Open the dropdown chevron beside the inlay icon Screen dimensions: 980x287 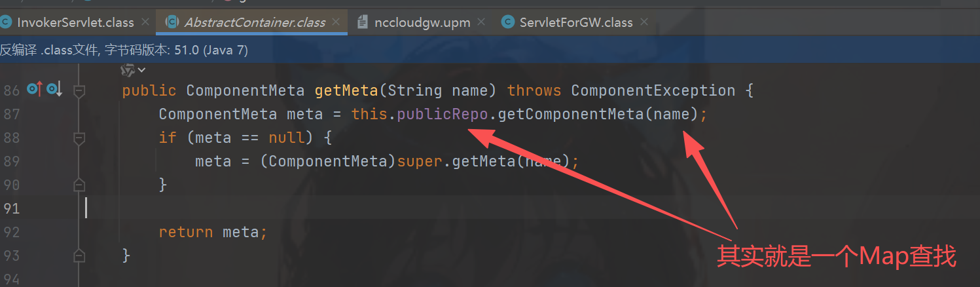141,69
